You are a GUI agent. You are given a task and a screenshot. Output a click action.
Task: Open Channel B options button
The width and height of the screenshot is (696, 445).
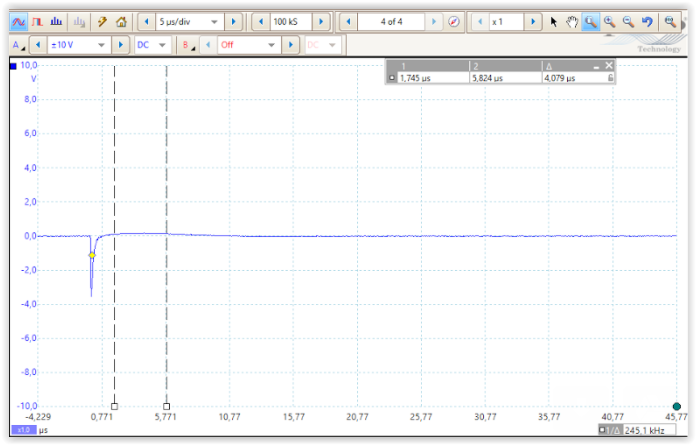tap(188, 45)
